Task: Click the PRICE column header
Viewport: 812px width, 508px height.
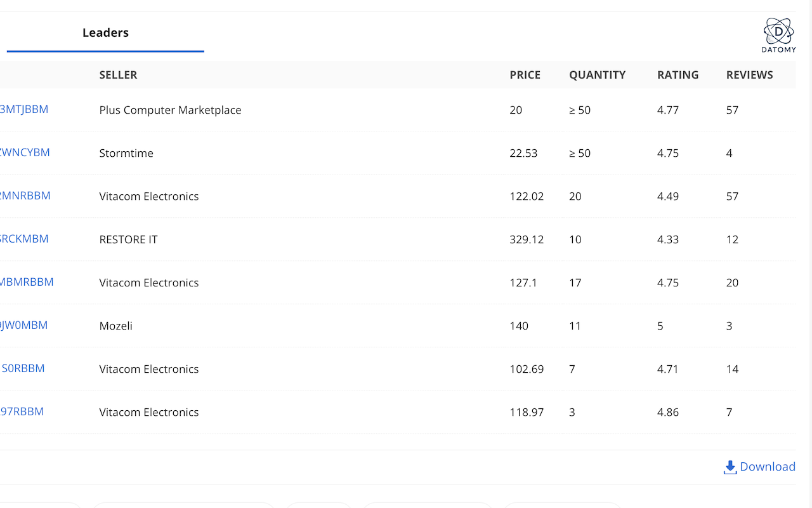Action: pyautogui.click(x=525, y=75)
